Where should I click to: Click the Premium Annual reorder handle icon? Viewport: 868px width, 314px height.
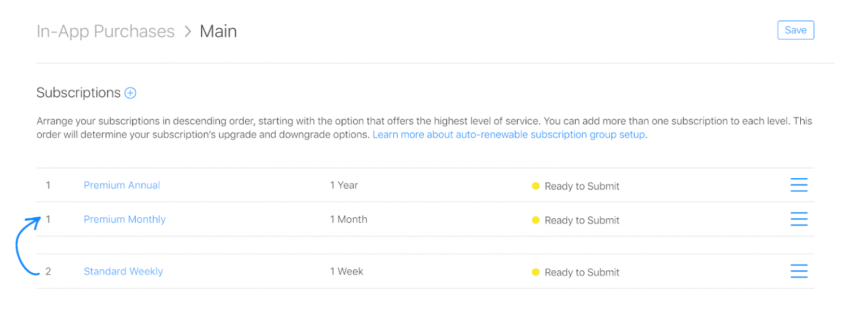click(798, 185)
